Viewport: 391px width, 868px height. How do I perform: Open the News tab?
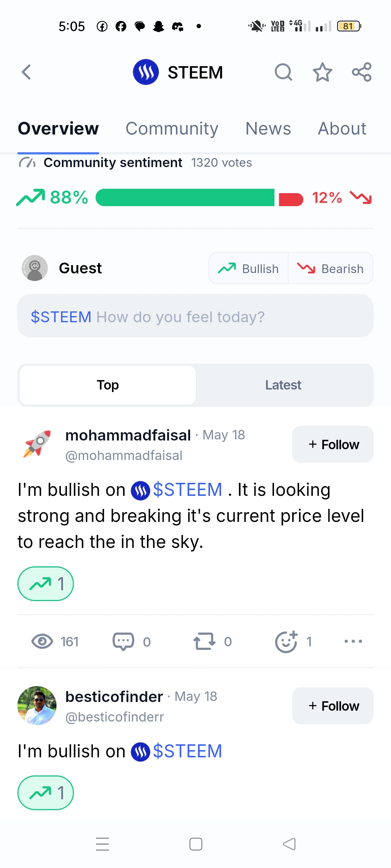[x=268, y=128]
